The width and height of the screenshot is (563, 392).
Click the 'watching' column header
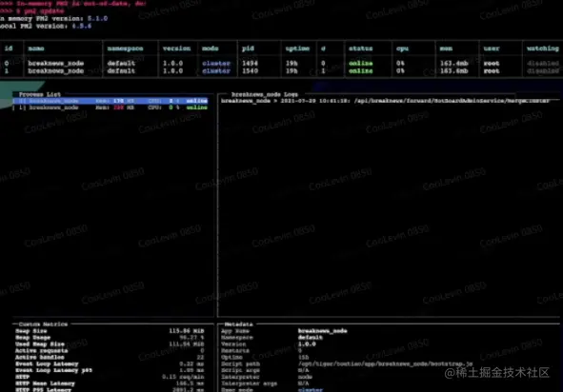[x=543, y=49]
